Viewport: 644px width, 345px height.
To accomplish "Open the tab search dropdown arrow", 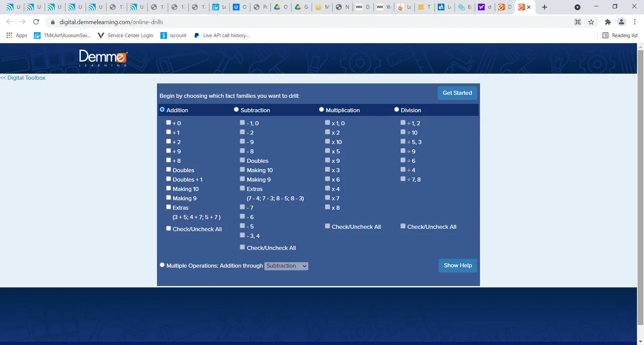I will tap(577, 7).
